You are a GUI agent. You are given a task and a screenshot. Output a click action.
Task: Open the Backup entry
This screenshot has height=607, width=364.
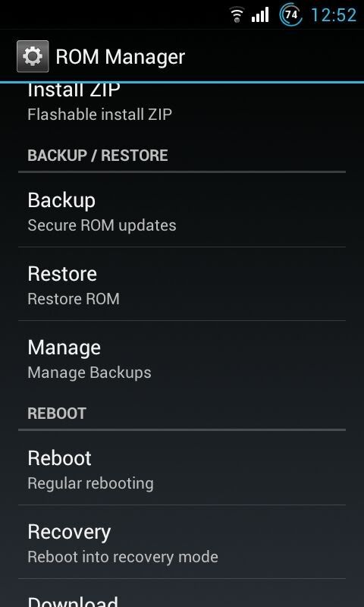click(x=182, y=210)
